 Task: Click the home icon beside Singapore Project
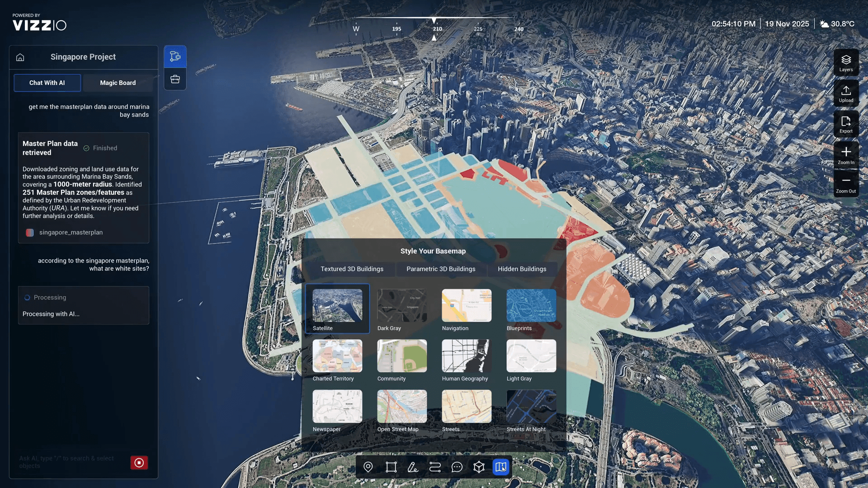click(x=20, y=57)
